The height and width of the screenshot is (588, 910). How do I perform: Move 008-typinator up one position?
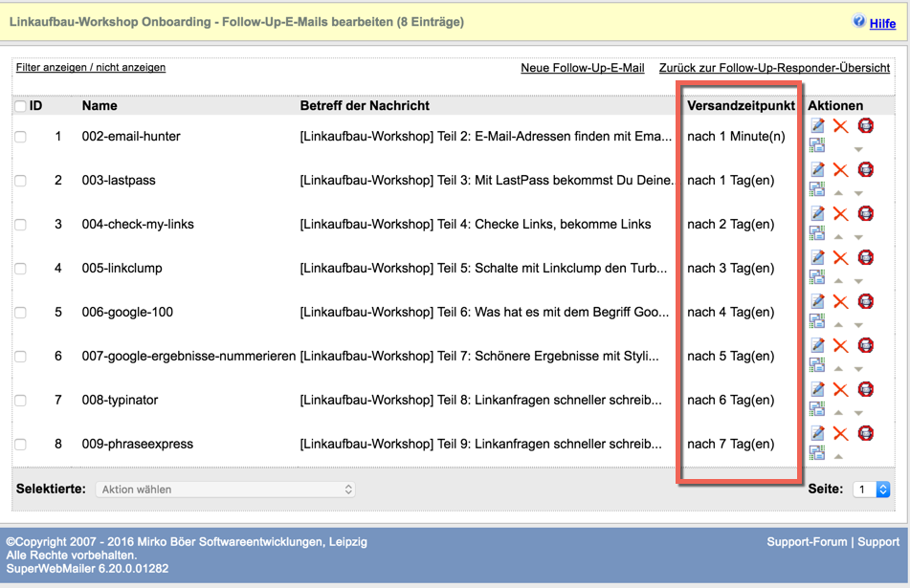coord(838,413)
